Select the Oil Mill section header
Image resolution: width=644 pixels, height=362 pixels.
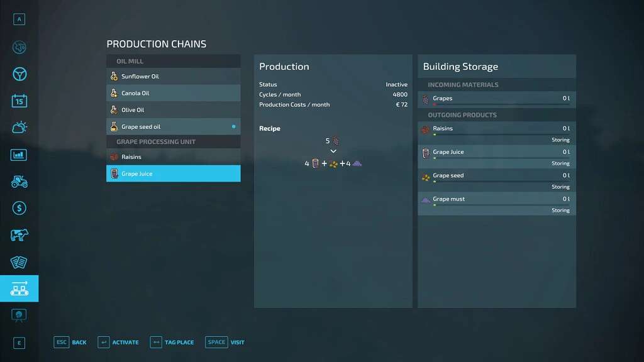click(173, 62)
